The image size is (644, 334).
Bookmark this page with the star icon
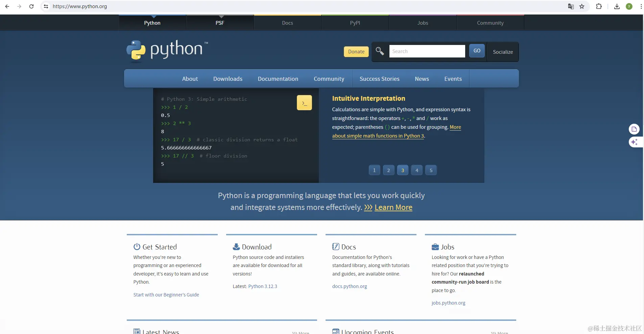pos(582,6)
